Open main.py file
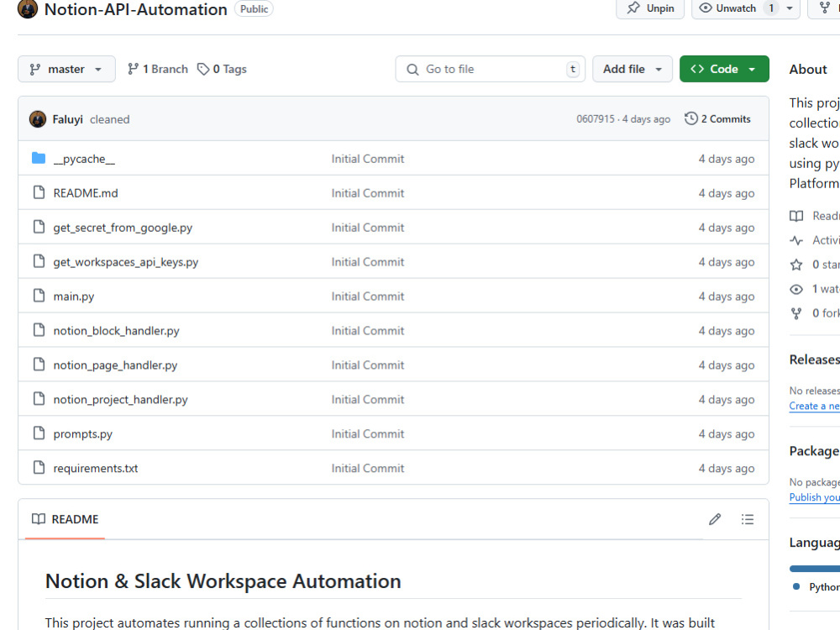This screenshot has width=840, height=630. coord(73,297)
